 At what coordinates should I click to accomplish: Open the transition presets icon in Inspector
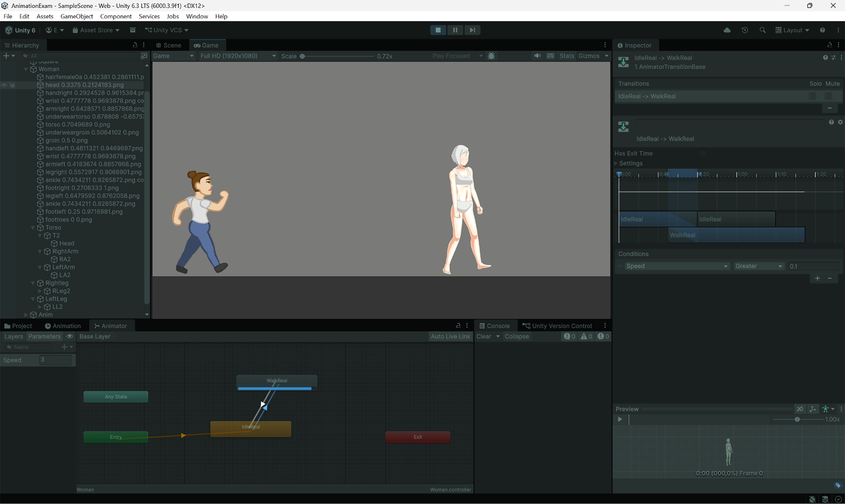pyautogui.click(x=834, y=58)
